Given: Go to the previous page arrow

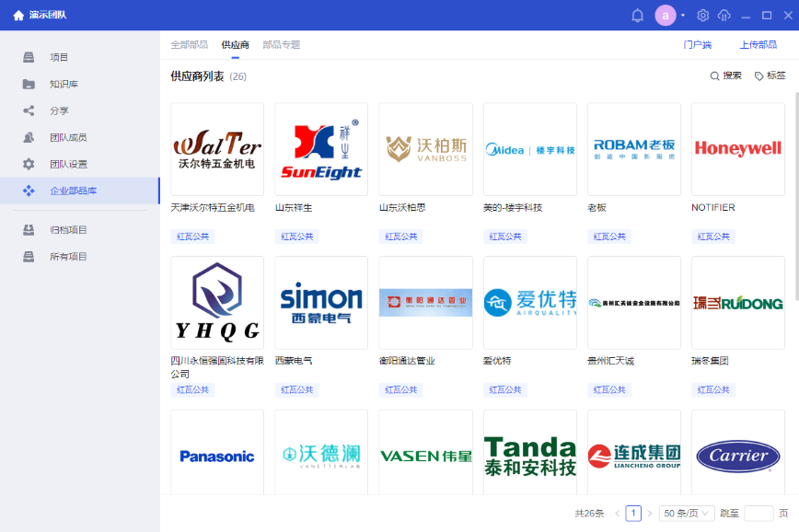Looking at the screenshot, I should (x=617, y=514).
